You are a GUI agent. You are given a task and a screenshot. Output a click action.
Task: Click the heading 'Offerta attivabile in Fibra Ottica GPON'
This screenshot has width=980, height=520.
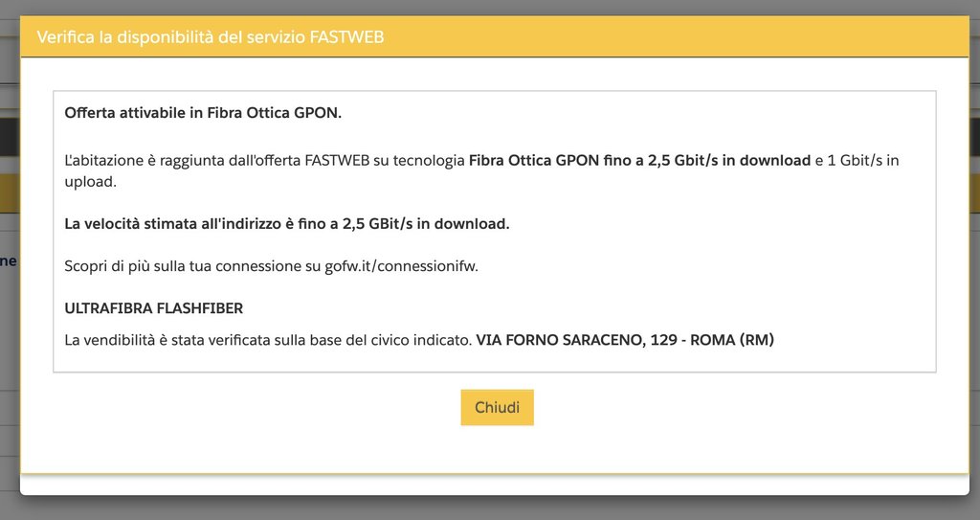(x=203, y=113)
